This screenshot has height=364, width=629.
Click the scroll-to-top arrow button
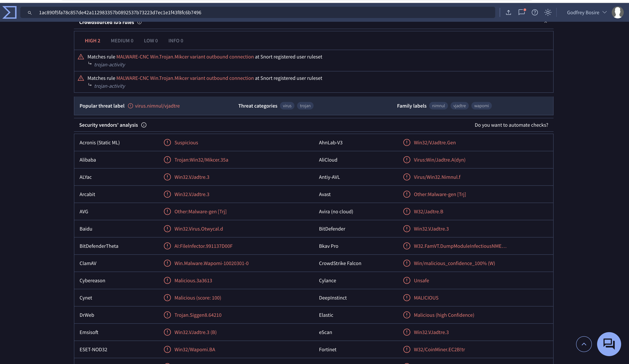click(584, 344)
